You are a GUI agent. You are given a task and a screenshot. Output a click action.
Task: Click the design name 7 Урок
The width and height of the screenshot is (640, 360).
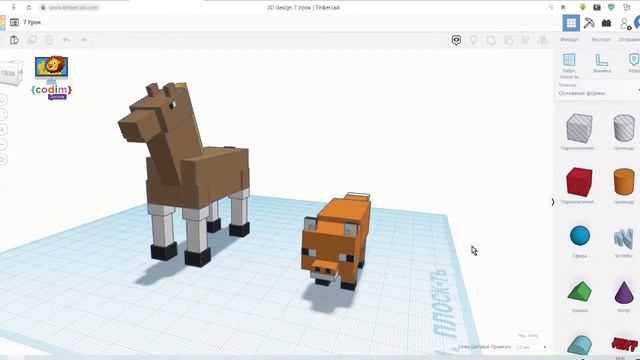[x=32, y=22]
